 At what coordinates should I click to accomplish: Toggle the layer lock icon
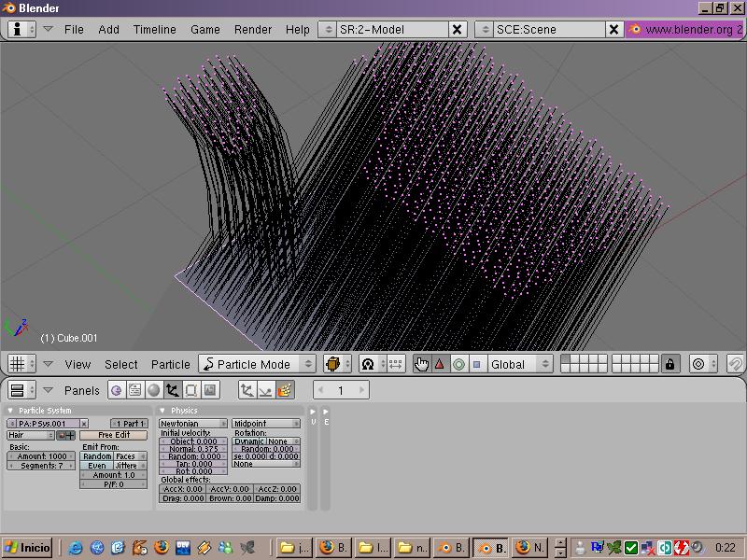coord(669,364)
